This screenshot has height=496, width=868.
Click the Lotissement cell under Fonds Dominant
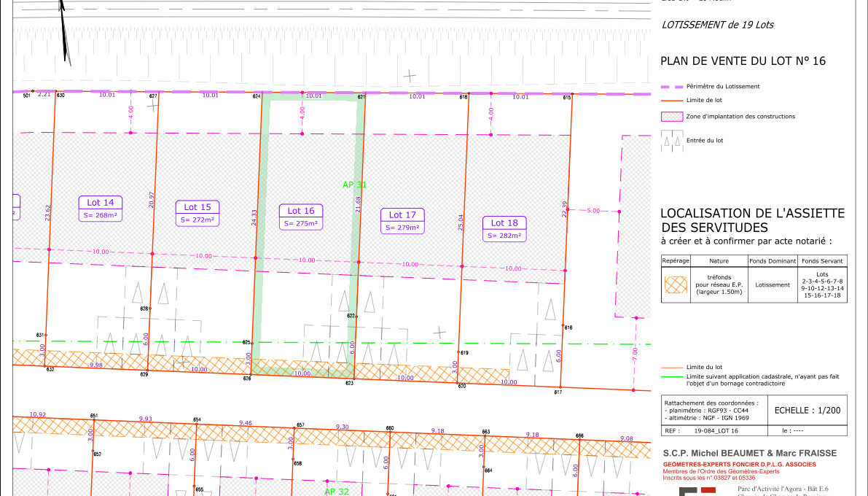pos(773,285)
